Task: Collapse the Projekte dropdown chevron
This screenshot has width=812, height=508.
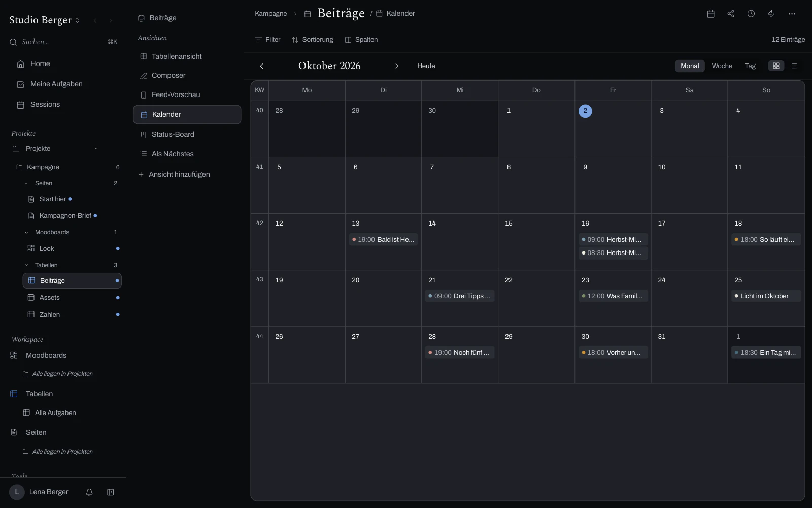Action: point(96,149)
